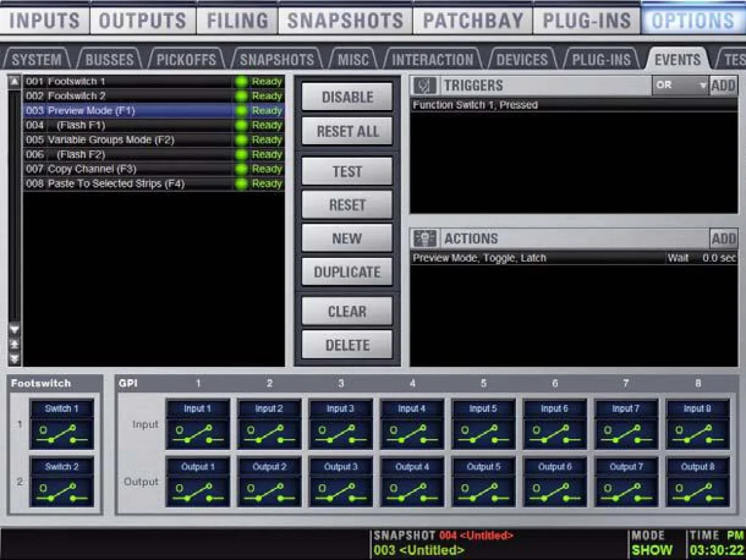Screen dimensions: 746x560
Task: Add an action with the ACTIONS ADD button
Action: coord(723,239)
